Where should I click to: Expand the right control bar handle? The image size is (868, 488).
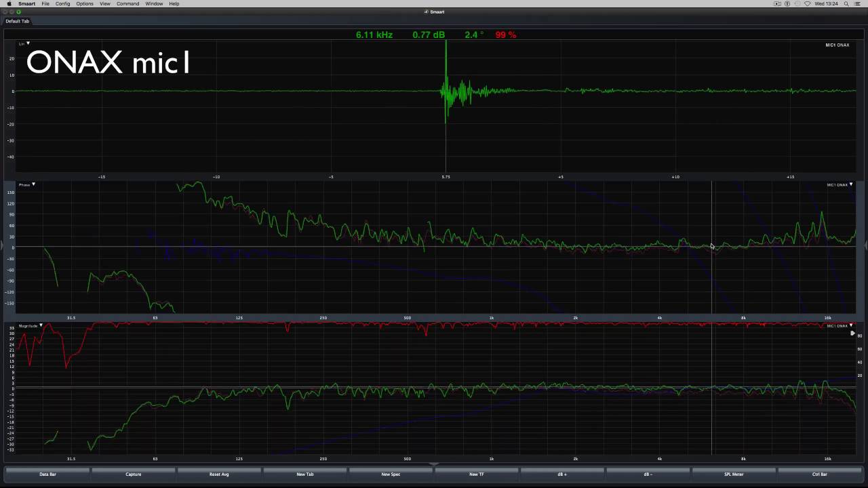pyautogui.click(x=866, y=245)
